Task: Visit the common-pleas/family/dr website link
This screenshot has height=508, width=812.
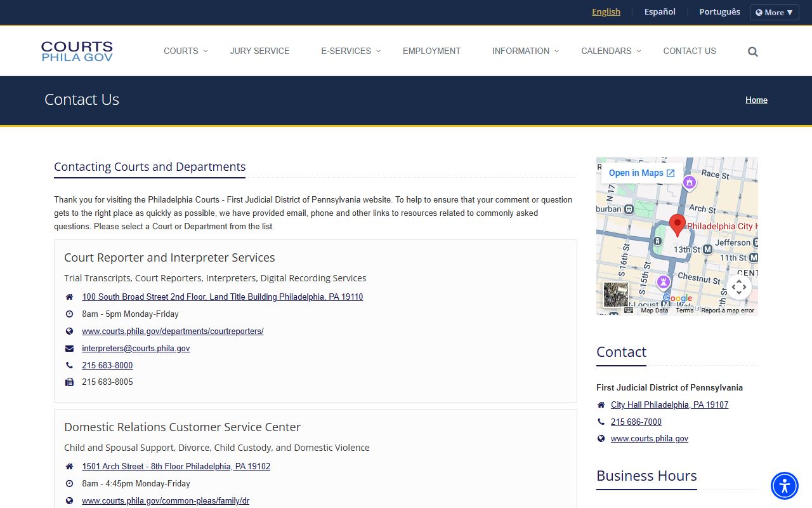Action: (x=166, y=501)
